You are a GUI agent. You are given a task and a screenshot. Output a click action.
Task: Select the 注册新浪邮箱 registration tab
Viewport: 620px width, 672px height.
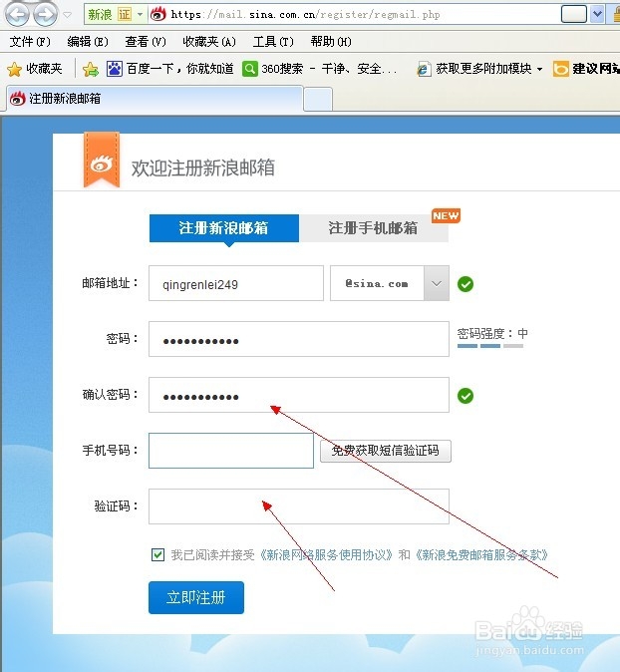pyautogui.click(x=224, y=228)
